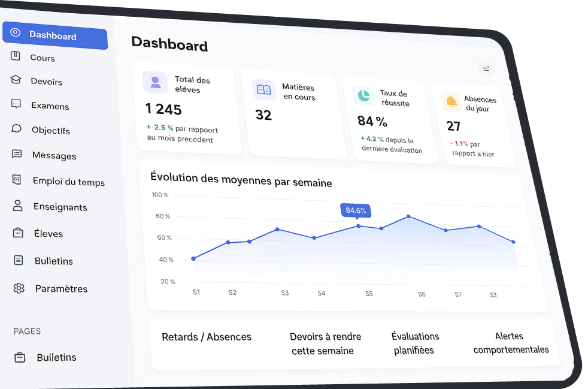588x389 pixels.
Task: Show the Alertes comportementales tab
Action: (510, 343)
